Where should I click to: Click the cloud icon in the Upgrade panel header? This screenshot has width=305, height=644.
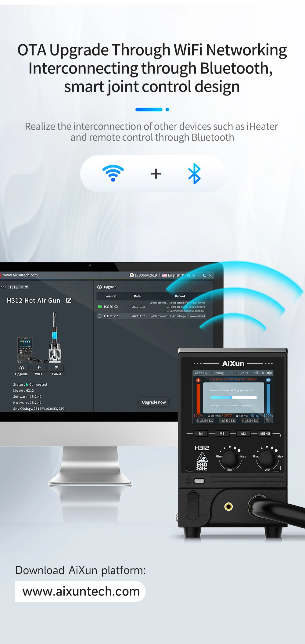pos(99,287)
